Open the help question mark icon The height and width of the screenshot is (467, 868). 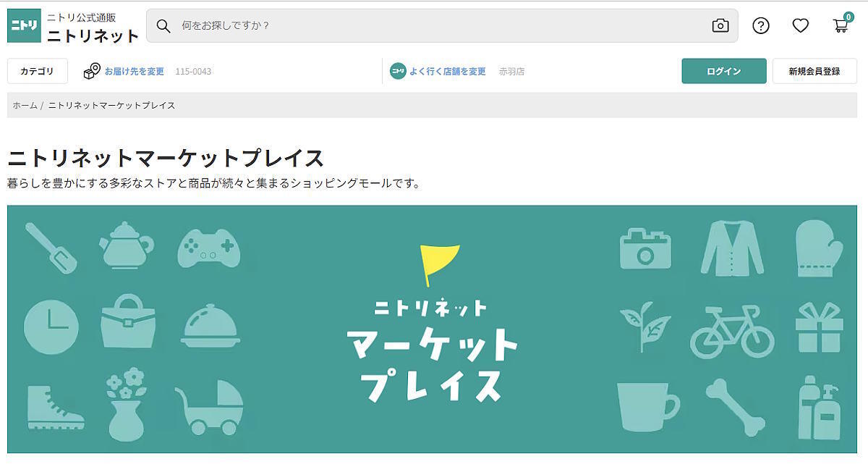point(759,25)
